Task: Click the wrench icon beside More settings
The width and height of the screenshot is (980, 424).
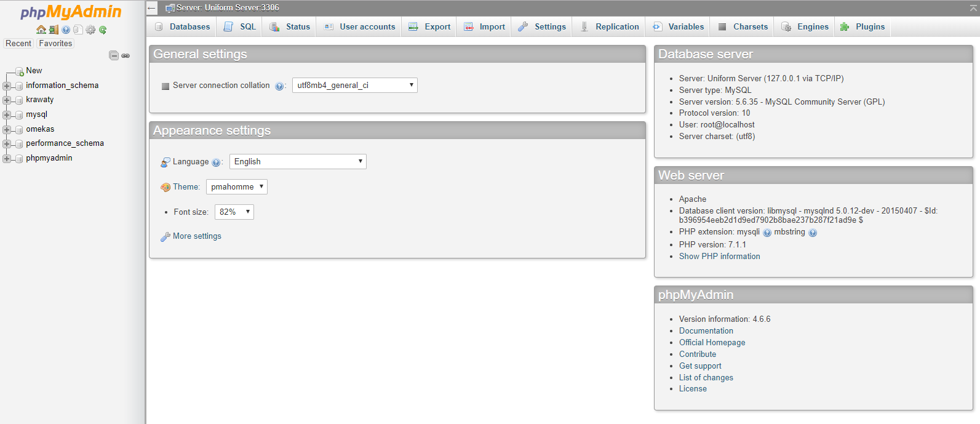Action: (x=165, y=237)
